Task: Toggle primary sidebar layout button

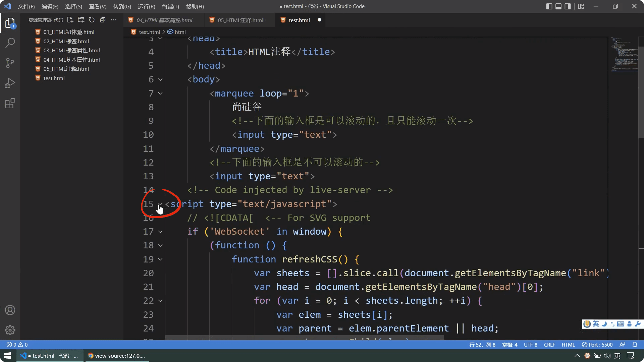Action: coord(549,6)
